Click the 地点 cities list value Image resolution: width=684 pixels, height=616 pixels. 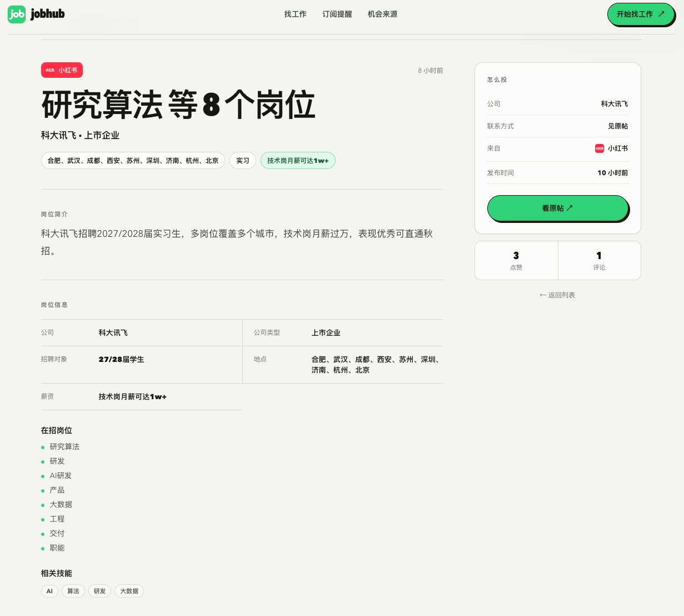[x=376, y=365]
